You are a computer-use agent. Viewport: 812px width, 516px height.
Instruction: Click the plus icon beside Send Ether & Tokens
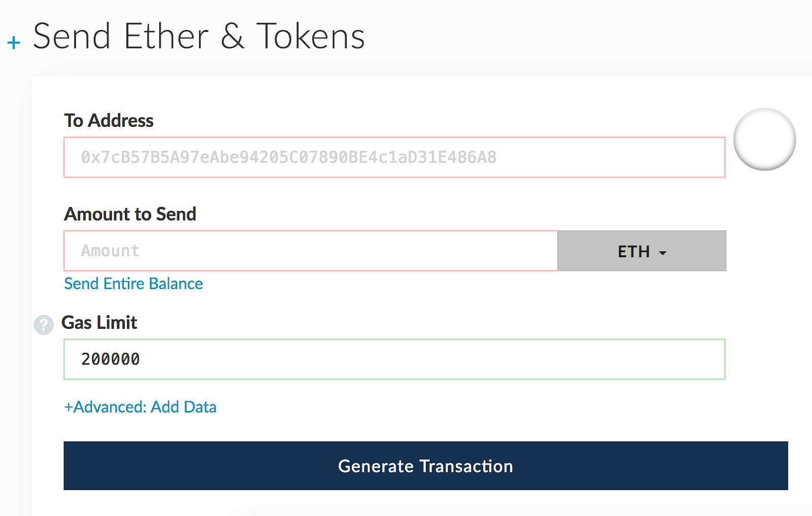[14, 43]
